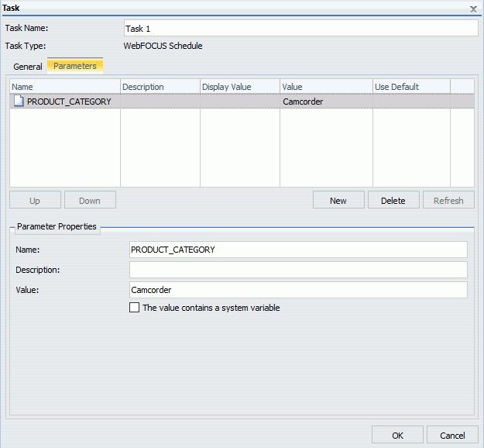Delete the selected parameter
The width and height of the screenshot is (484, 448).
[x=393, y=200]
